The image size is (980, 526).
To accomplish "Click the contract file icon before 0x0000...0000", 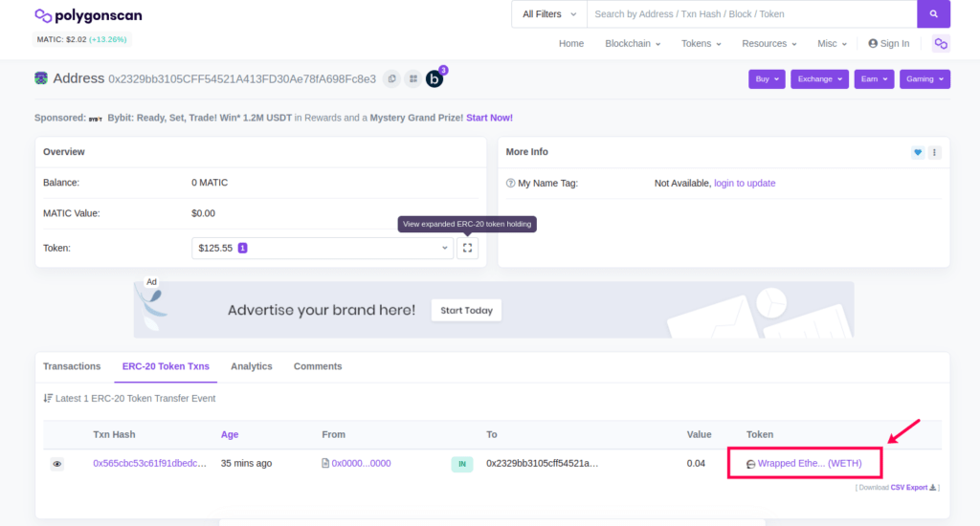I will [325, 464].
